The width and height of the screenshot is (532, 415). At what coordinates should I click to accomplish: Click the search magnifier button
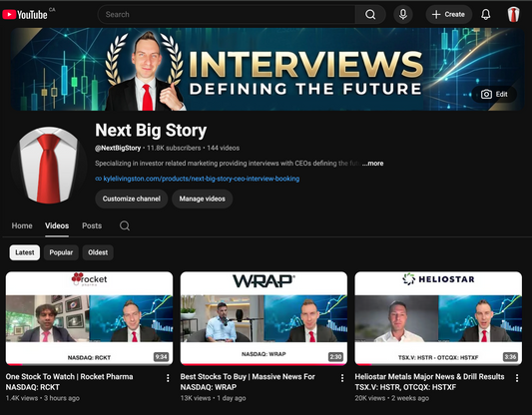(x=370, y=15)
